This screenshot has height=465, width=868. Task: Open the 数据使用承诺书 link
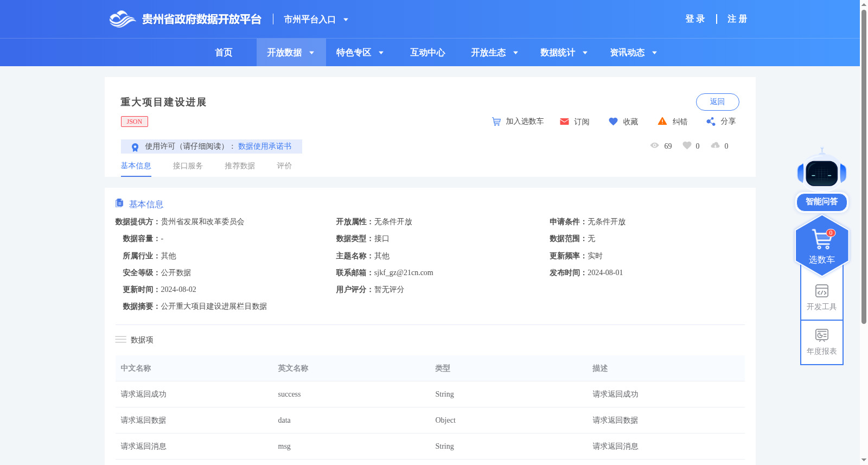tap(265, 146)
